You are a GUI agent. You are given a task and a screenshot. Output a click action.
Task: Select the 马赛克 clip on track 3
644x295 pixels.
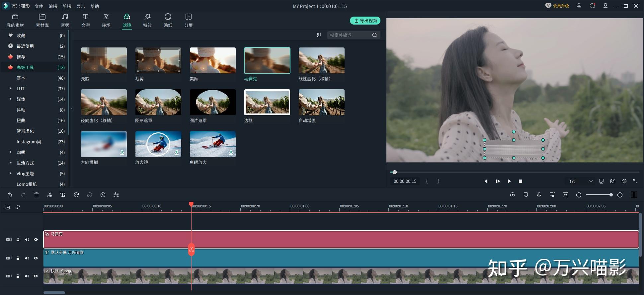tap(341, 240)
